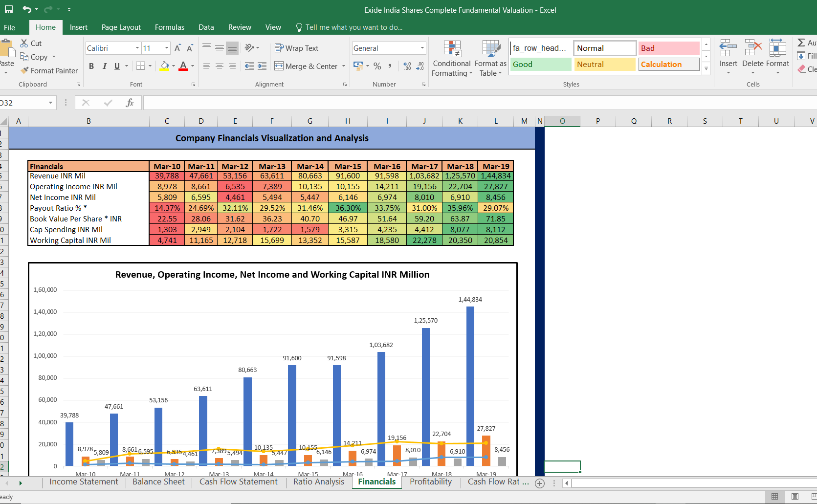Click the Insert Function fx icon
The height and width of the screenshot is (504, 817).
tap(130, 103)
